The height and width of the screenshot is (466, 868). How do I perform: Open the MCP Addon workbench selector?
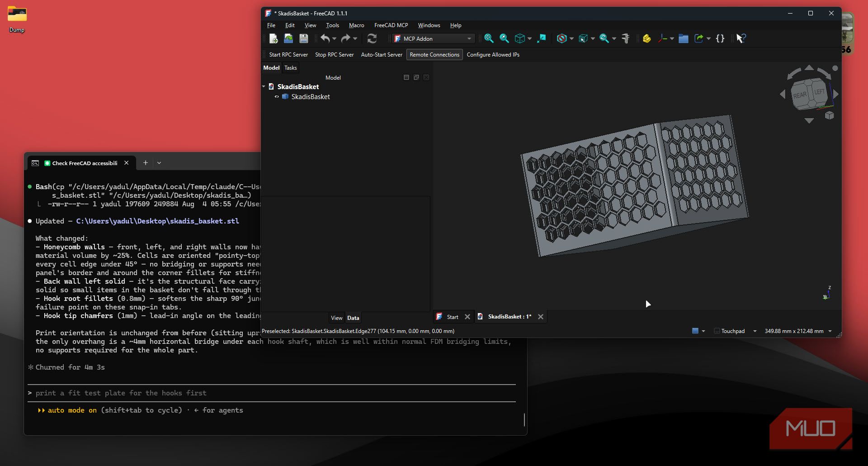434,39
